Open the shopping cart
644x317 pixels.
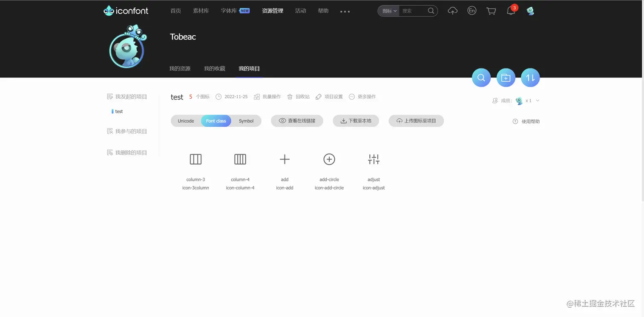(x=491, y=11)
